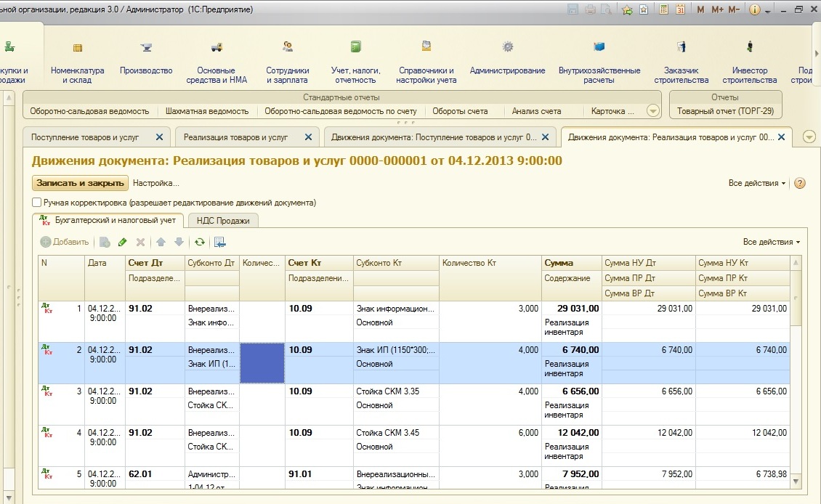Click the green refresh icon in table toolbar
Screen dimensions: 821x504
tap(199, 242)
